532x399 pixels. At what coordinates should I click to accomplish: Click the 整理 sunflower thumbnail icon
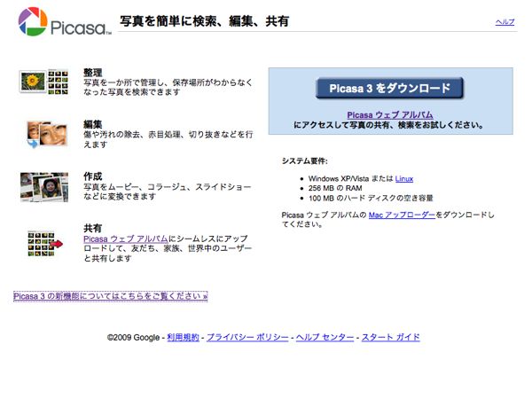43,82
